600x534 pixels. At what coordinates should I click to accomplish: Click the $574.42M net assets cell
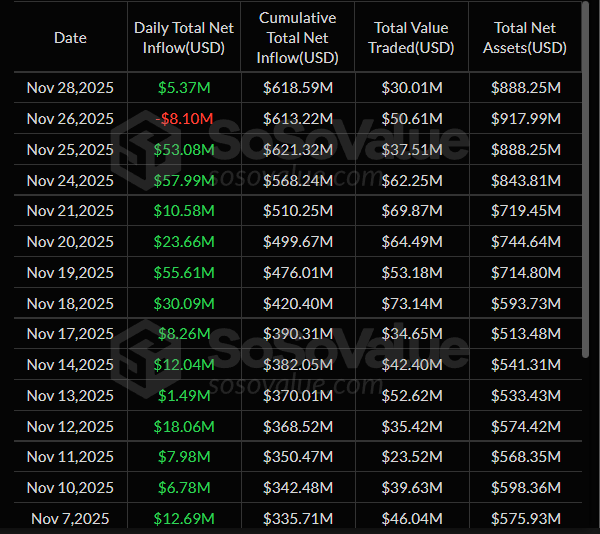(526, 427)
